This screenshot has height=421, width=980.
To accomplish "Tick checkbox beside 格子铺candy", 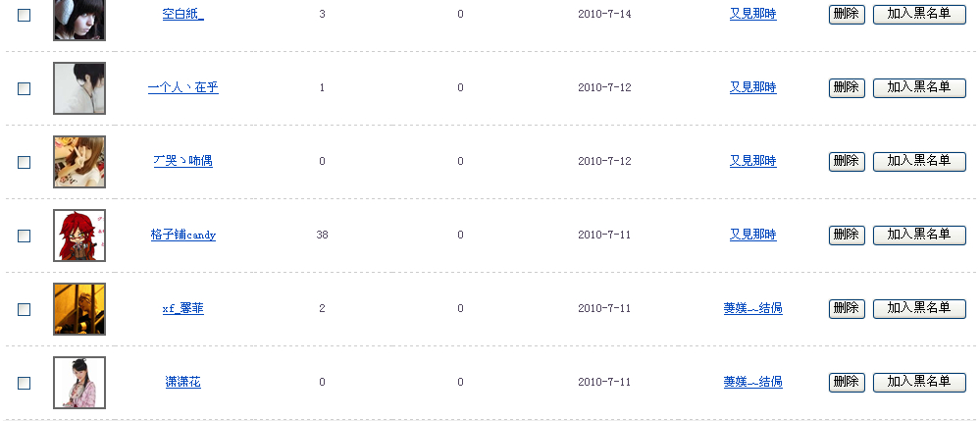I will pos(25,236).
